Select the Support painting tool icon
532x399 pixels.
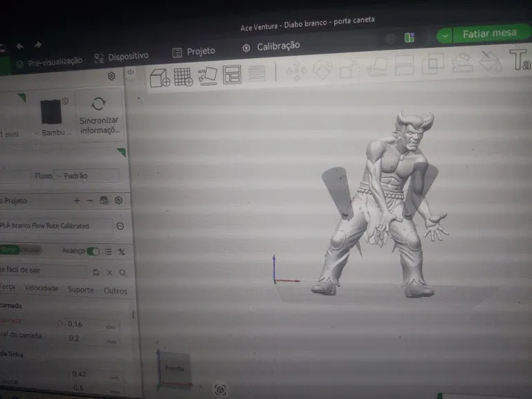coord(462,62)
